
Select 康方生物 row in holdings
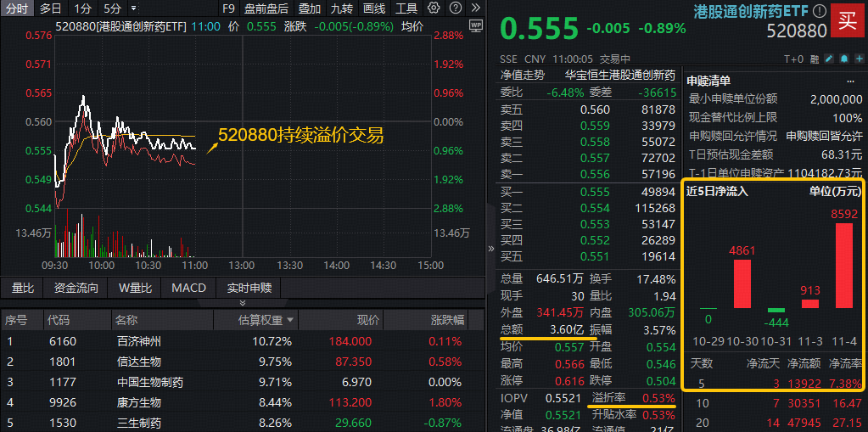pyautogui.click(x=243, y=402)
